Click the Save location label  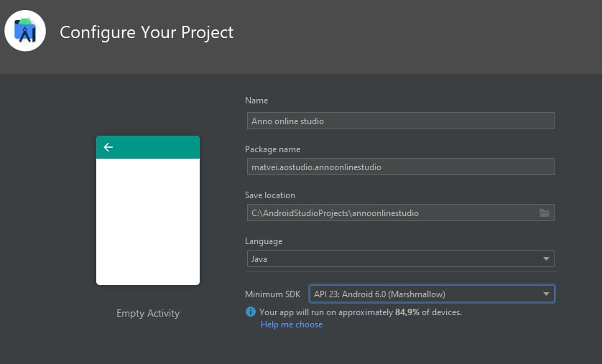click(x=270, y=195)
